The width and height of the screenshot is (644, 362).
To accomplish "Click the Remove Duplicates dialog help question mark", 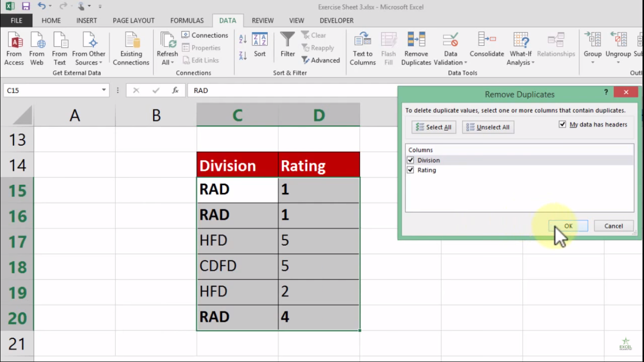I will 606,92.
